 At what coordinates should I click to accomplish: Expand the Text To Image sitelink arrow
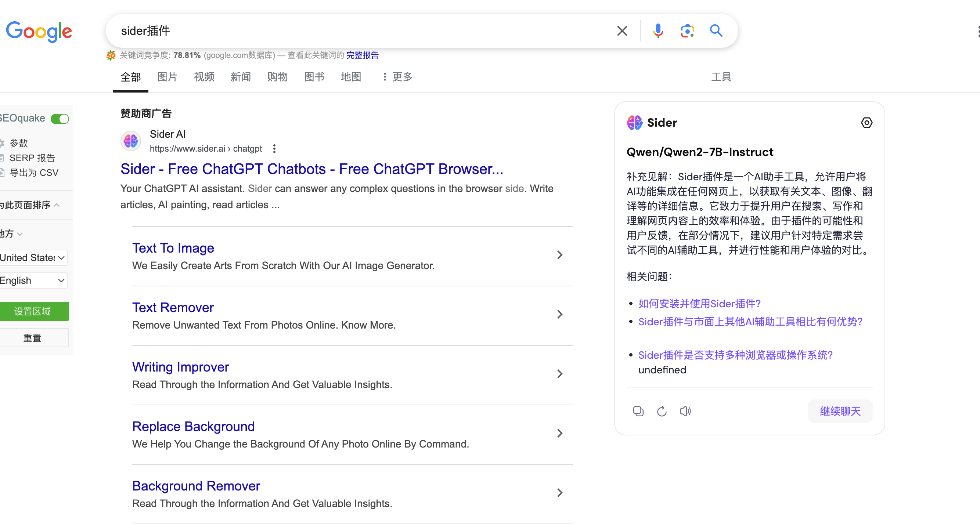pos(560,255)
